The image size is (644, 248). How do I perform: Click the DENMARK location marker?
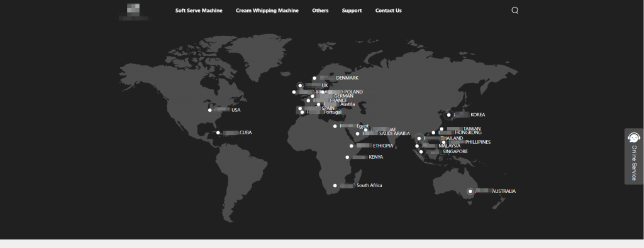click(314, 78)
